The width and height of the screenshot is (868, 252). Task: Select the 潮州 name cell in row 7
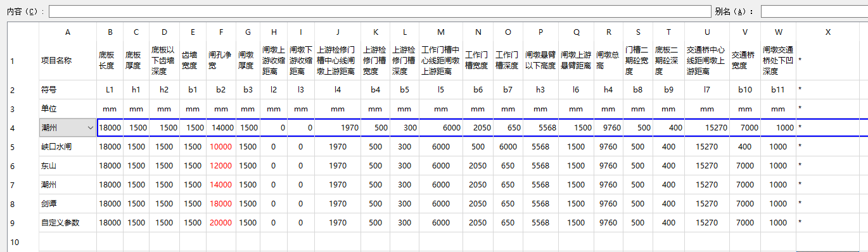pyautogui.click(x=68, y=185)
